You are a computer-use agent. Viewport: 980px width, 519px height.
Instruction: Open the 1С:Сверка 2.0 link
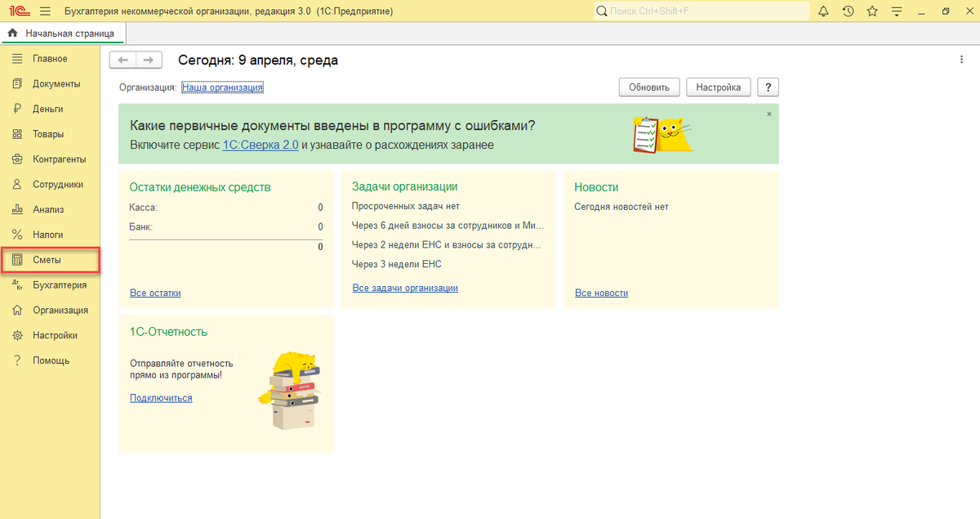click(x=261, y=145)
